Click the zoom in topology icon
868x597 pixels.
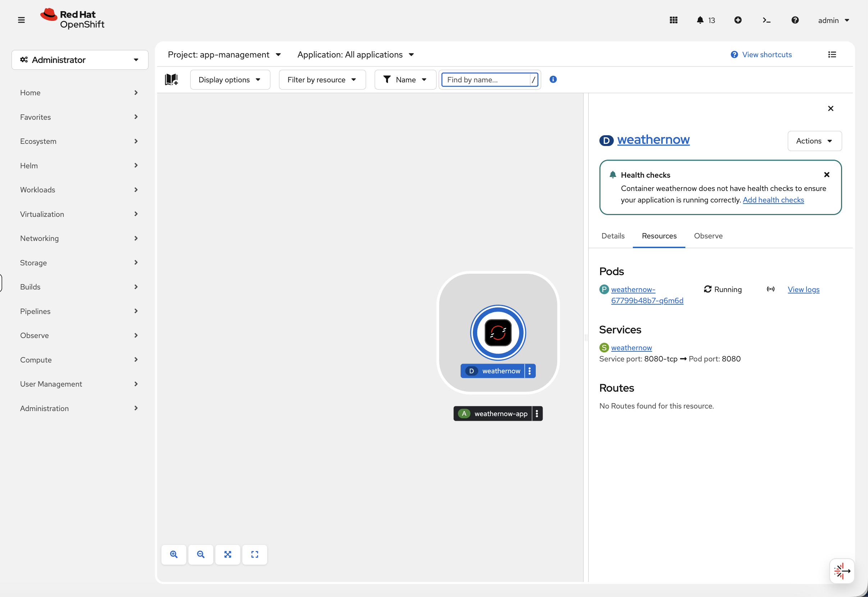coord(174,554)
